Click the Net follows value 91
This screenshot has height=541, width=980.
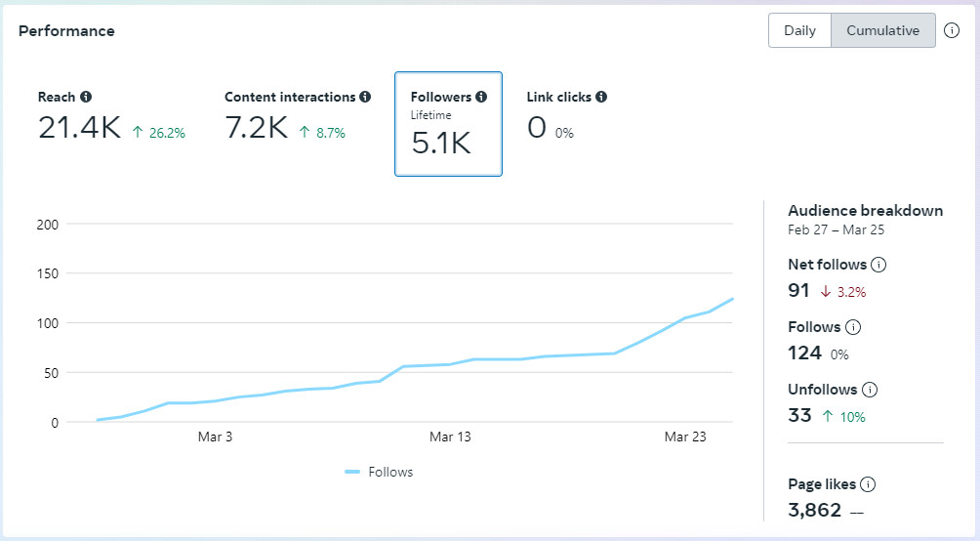[799, 290]
